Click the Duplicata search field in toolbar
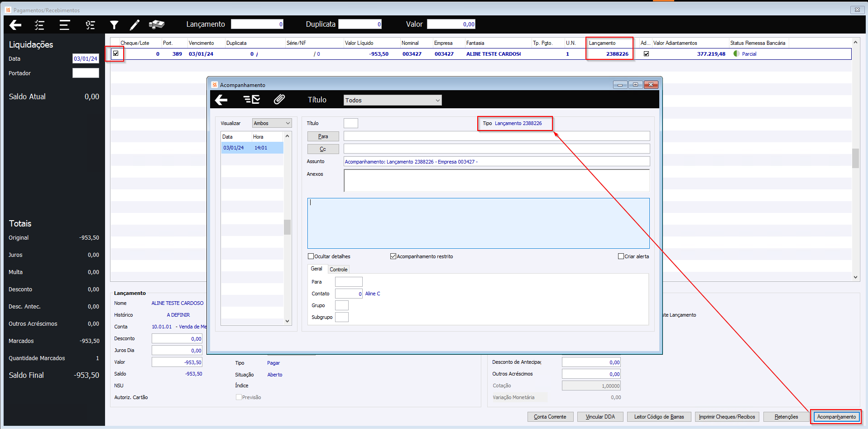 pyautogui.click(x=360, y=24)
